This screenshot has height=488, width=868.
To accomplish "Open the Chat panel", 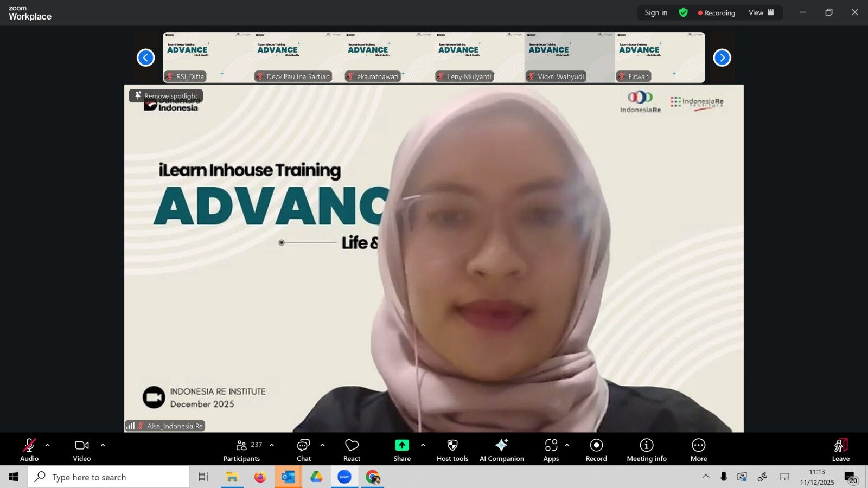I will pyautogui.click(x=304, y=449).
